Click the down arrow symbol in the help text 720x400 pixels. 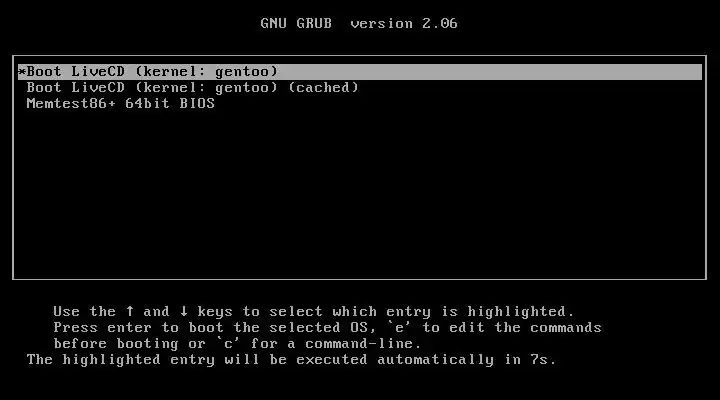tap(184, 311)
